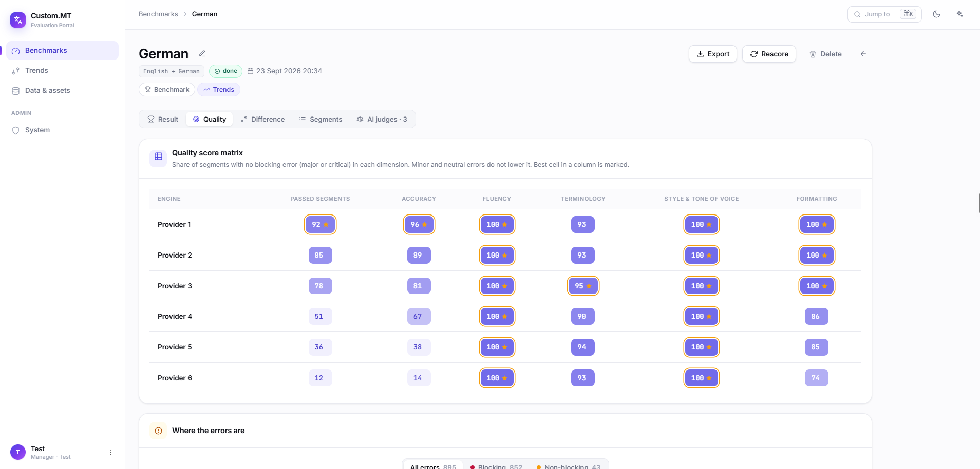Show All errors filter
The width and height of the screenshot is (980, 469).
click(x=433, y=466)
